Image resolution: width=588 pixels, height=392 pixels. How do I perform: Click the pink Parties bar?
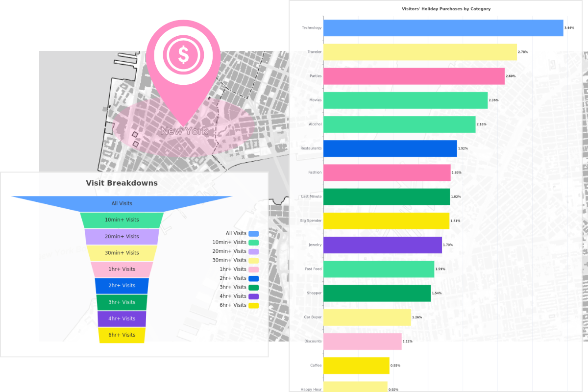pyautogui.click(x=414, y=76)
